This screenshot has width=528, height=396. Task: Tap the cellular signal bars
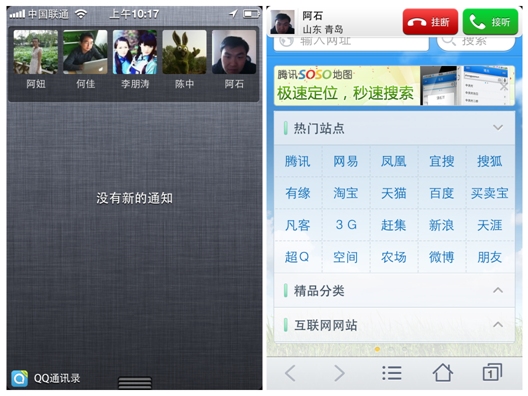pos(17,14)
